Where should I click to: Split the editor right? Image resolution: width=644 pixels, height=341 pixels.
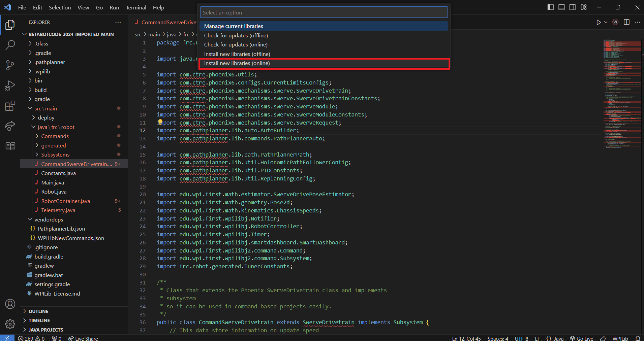pyautogui.click(x=626, y=22)
